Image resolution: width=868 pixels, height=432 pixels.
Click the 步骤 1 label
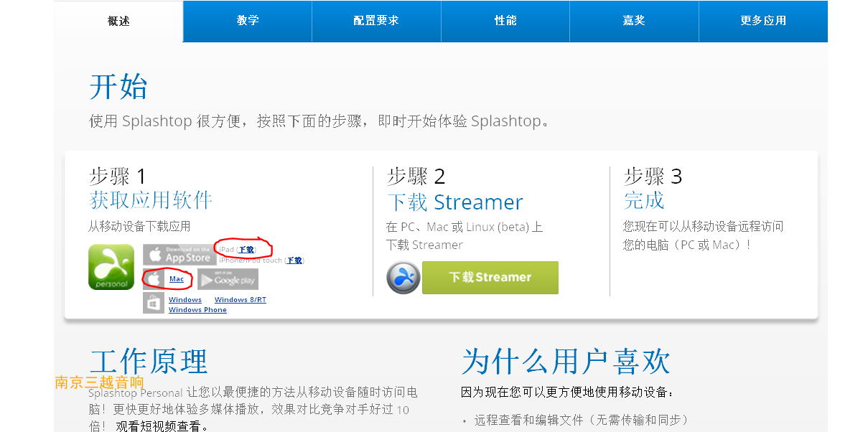[x=118, y=177]
